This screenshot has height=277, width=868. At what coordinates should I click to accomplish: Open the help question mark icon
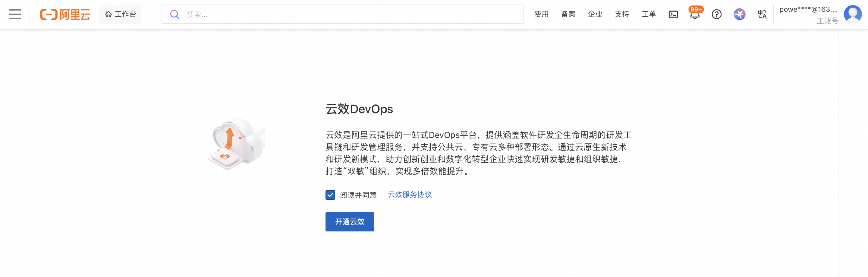[x=717, y=14]
